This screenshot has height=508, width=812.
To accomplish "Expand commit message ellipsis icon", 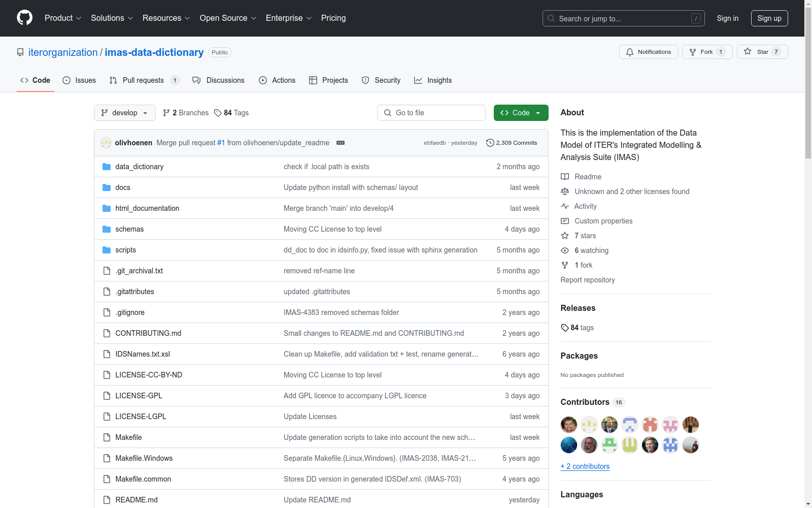I will [x=341, y=143].
